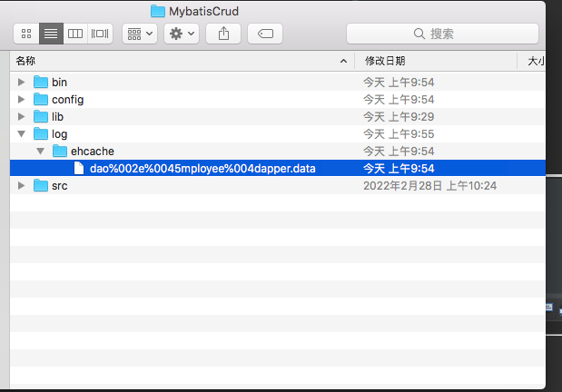Collapse the ehcache folder

(x=40, y=152)
